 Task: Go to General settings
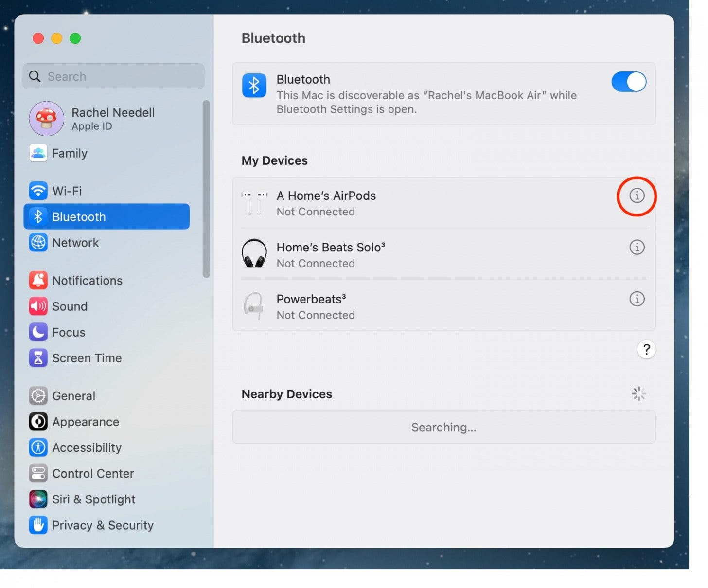pyautogui.click(x=73, y=396)
